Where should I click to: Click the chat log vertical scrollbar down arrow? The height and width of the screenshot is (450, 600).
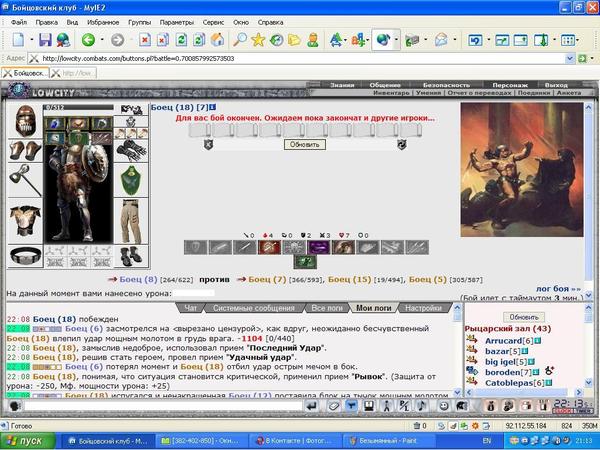pyautogui.click(x=457, y=393)
